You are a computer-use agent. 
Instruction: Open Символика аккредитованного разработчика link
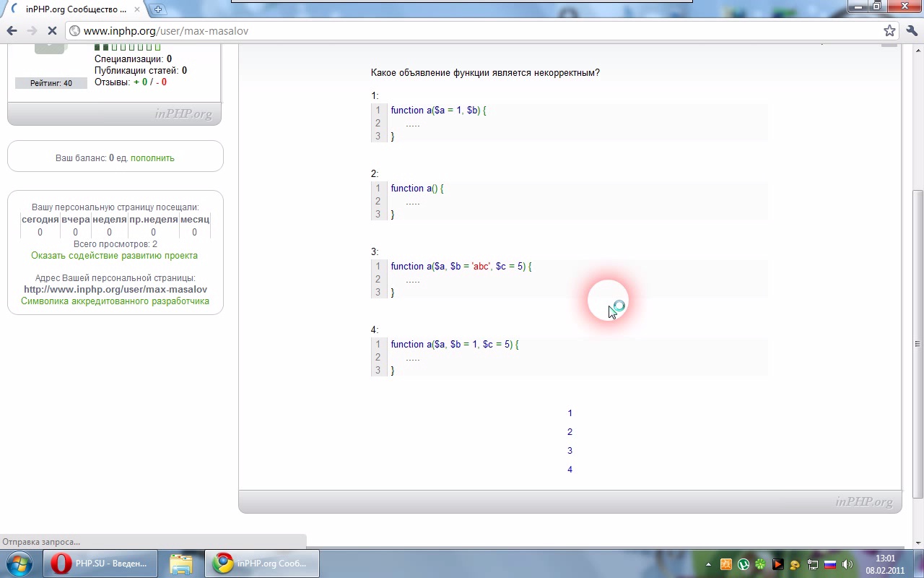pyautogui.click(x=115, y=301)
